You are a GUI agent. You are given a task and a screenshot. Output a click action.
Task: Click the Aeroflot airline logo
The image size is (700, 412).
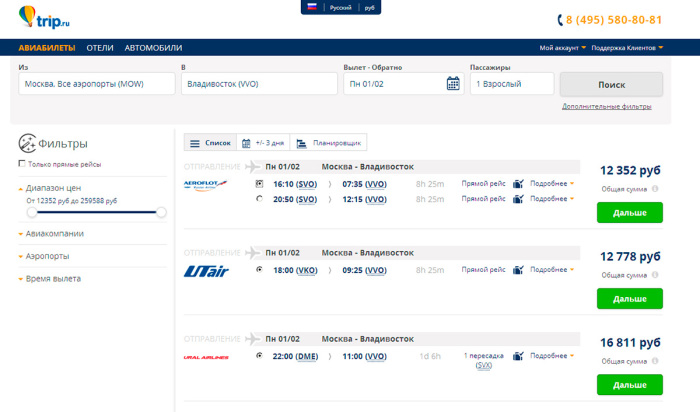coord(206,184)
